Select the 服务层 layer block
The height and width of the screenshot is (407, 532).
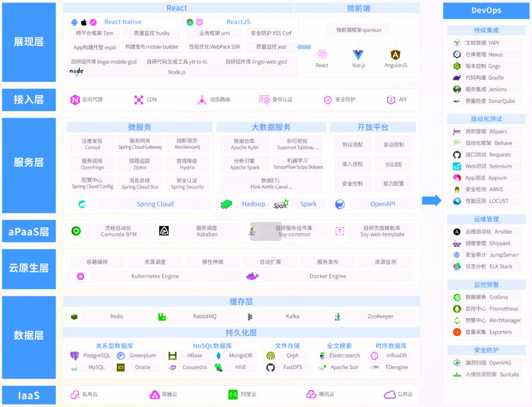(x=29, y=165)
